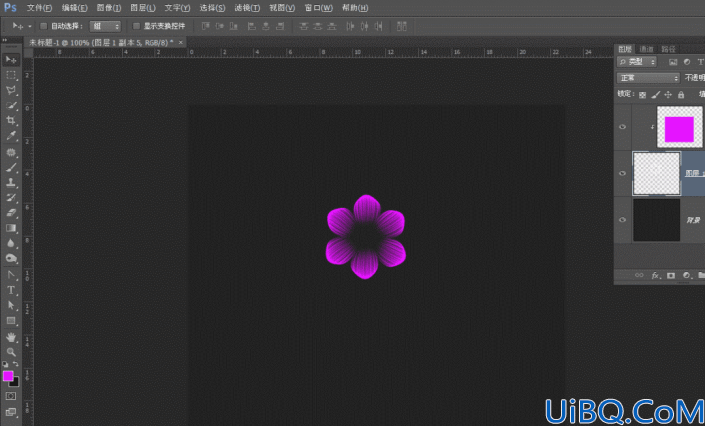Select the Blur tool
Image resolution: width=705 pixels, height=426 pixels.
click(11, 243)
